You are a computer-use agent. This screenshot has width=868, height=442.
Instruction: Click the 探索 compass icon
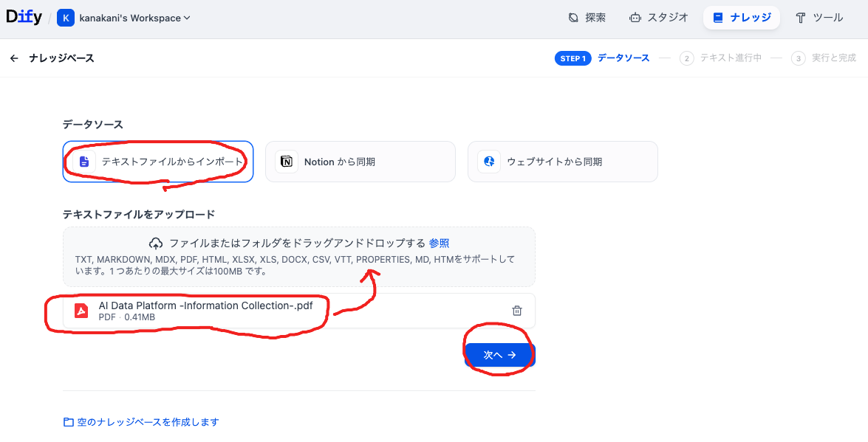(573, 18)
